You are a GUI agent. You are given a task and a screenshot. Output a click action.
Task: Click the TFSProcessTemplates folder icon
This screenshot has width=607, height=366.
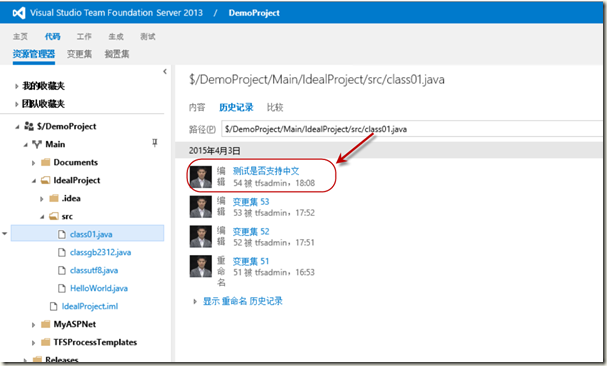(46, 342)
